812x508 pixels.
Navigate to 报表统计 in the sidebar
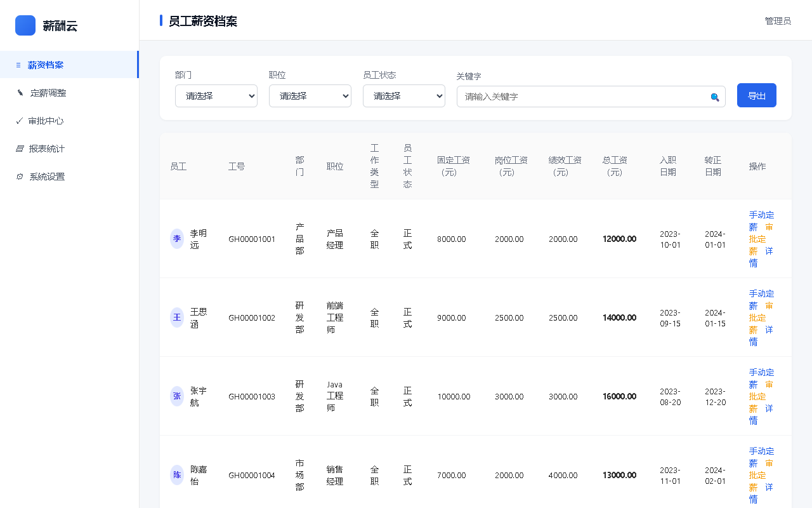[69, 149]
